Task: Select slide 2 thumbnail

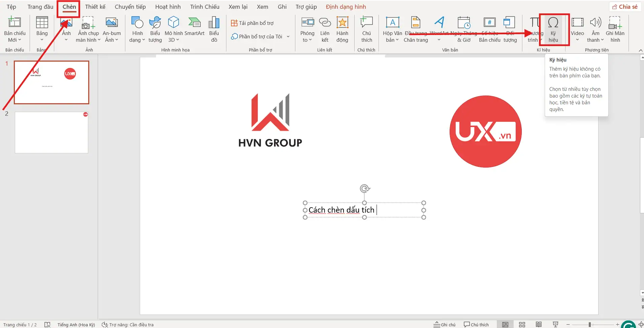Action: (x=52, y=133)
